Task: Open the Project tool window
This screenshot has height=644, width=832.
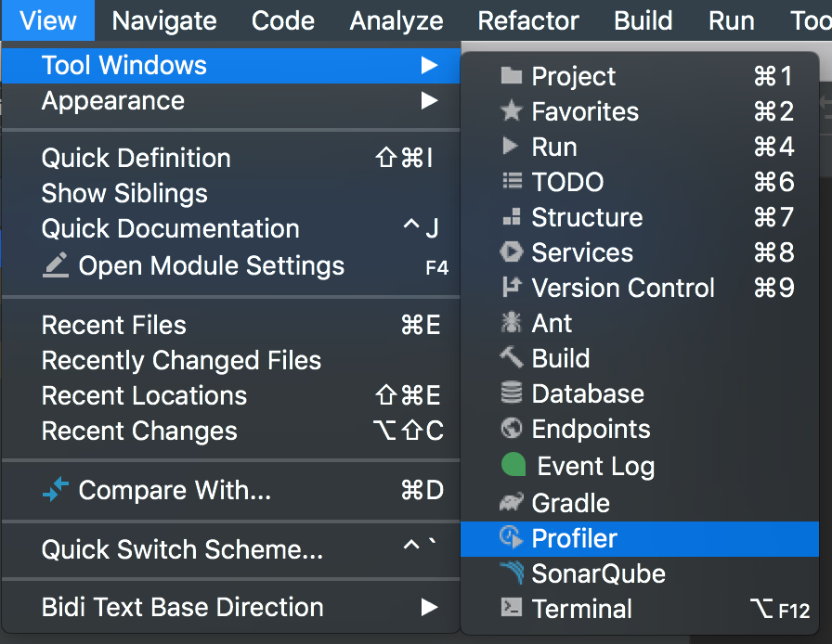Action: (x=640, y=76)
